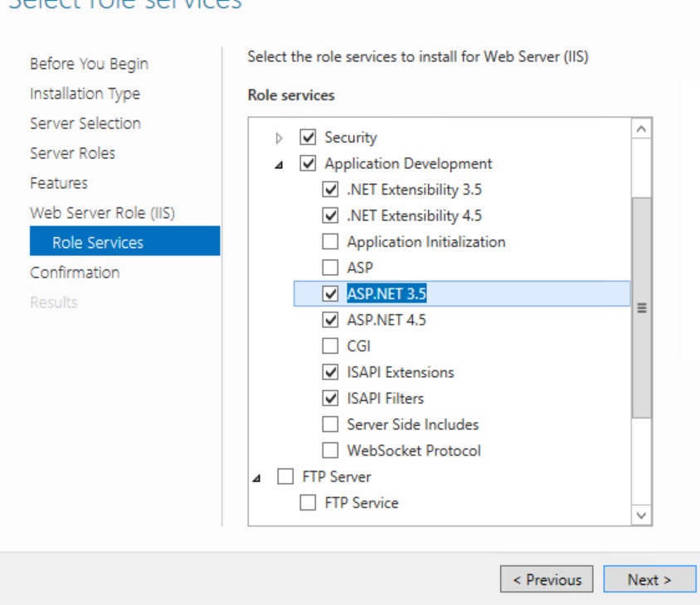Viewport: 700px width, 605px height.
Task: Open the Server Selection page
Action: 85,123
